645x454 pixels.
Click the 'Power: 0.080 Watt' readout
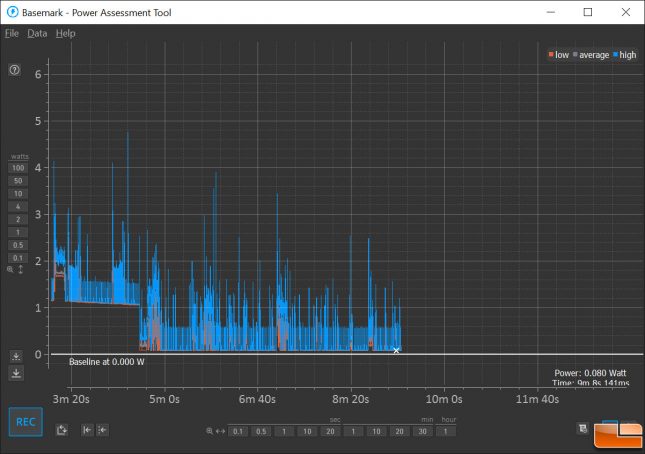[x=590, y=373]
